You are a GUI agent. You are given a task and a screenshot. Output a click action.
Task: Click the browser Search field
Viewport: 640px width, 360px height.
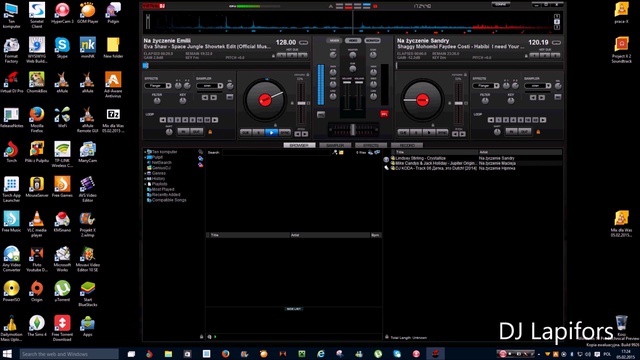pyautogui.click(x=276, y=152)
